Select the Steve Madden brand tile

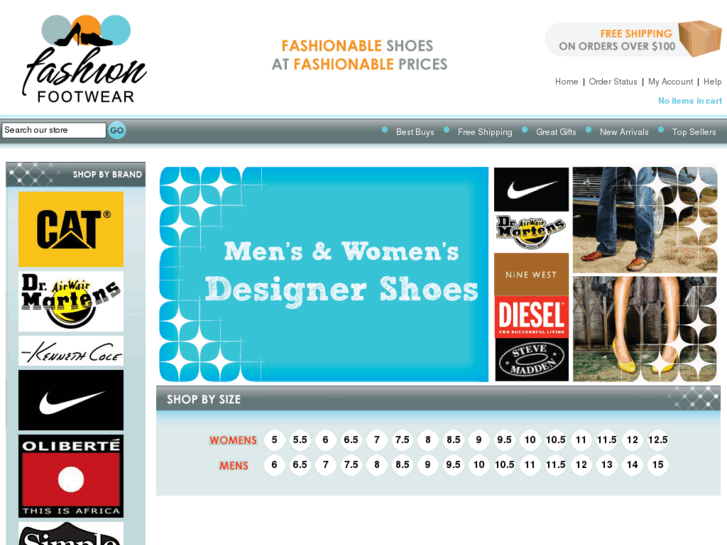531,360
